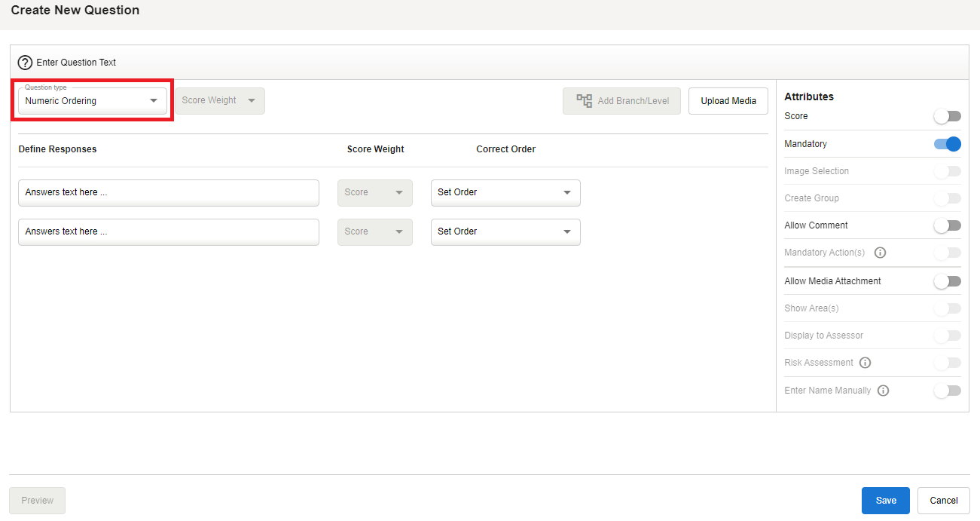Click the first Answers text input field
Viewport: 980px width, 521px height.
tap(168, 192)
